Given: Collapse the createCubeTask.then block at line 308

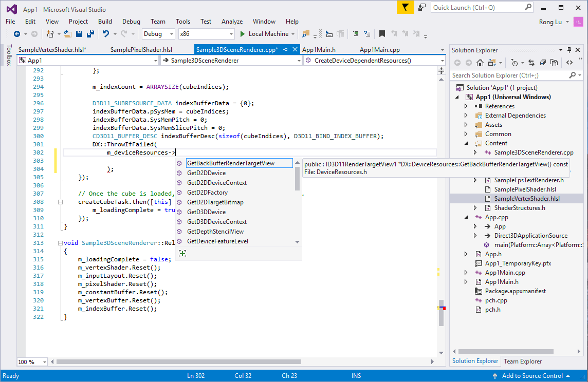Looking at the screenshot, I should pos(60,202).
